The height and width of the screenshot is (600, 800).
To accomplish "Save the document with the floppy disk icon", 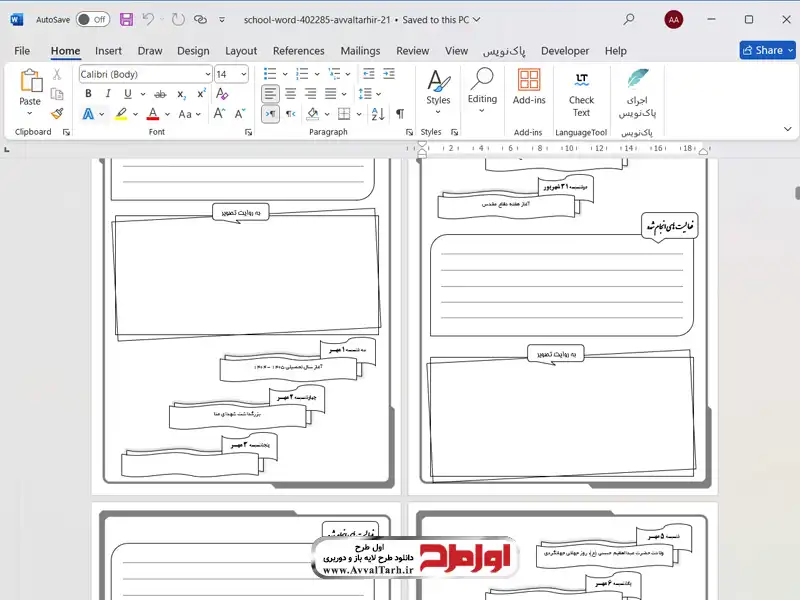I will coord(126,19).
